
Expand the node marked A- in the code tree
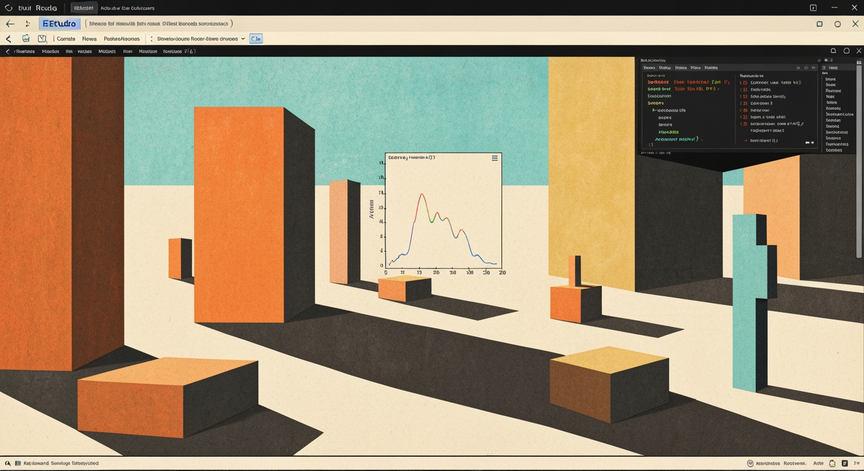pyautogui.click(x=654, y=110)
